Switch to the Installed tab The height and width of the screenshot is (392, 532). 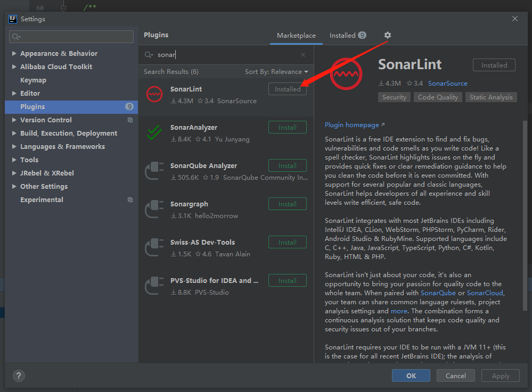[x=347, y=36]
